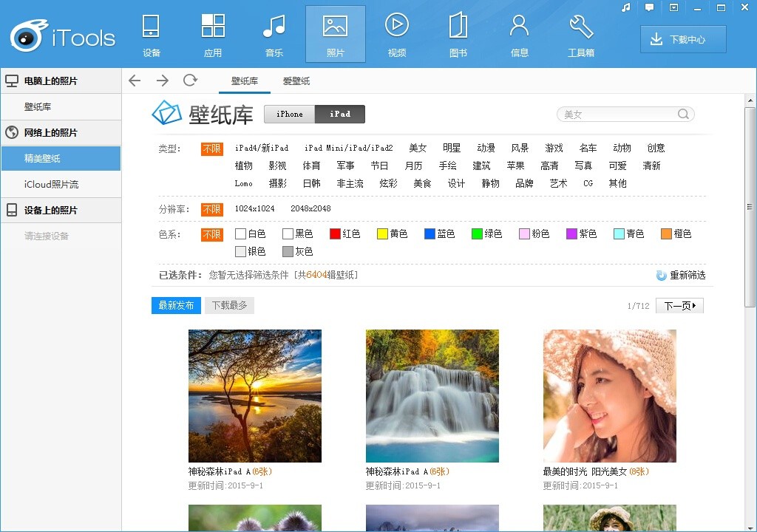Viewport: 757px width, 532px height.
Task: Open the 音乐 (Music) manager
Action: pos(274,33)
